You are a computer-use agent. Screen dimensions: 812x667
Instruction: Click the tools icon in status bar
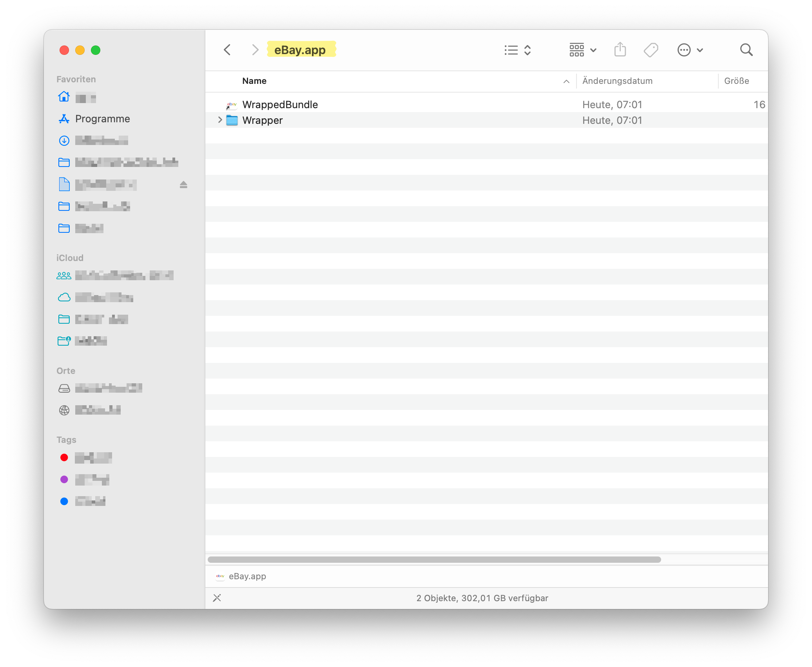point(217,598)
